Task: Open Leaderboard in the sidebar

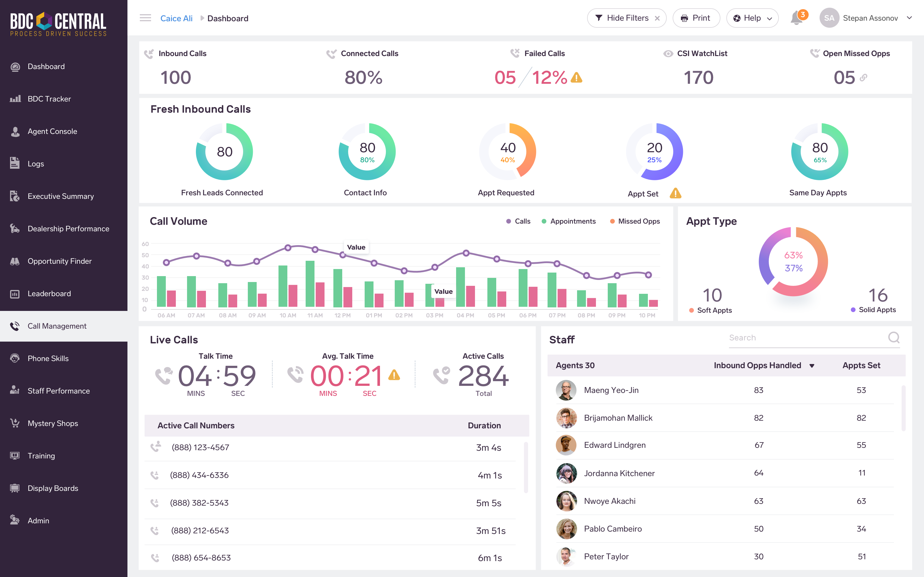Action: click(x=49, y=294)
